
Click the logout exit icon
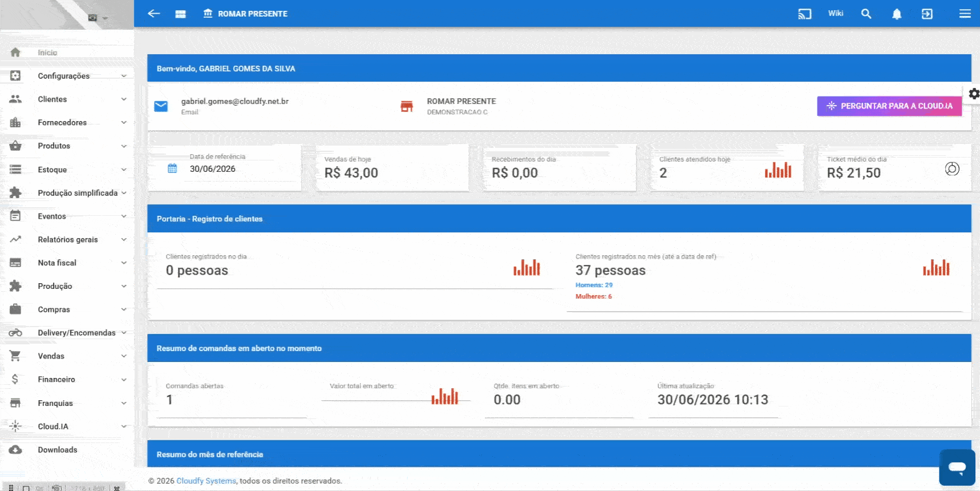point(927,14)
